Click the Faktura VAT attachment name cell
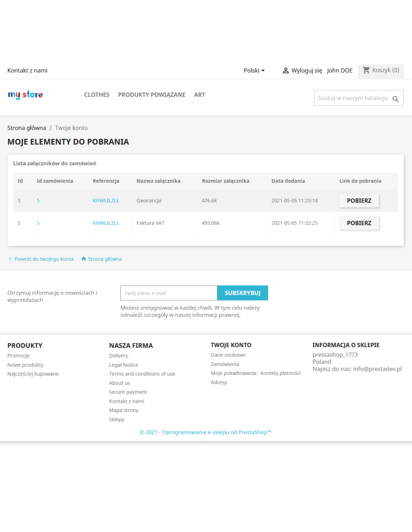 point(150,223)
